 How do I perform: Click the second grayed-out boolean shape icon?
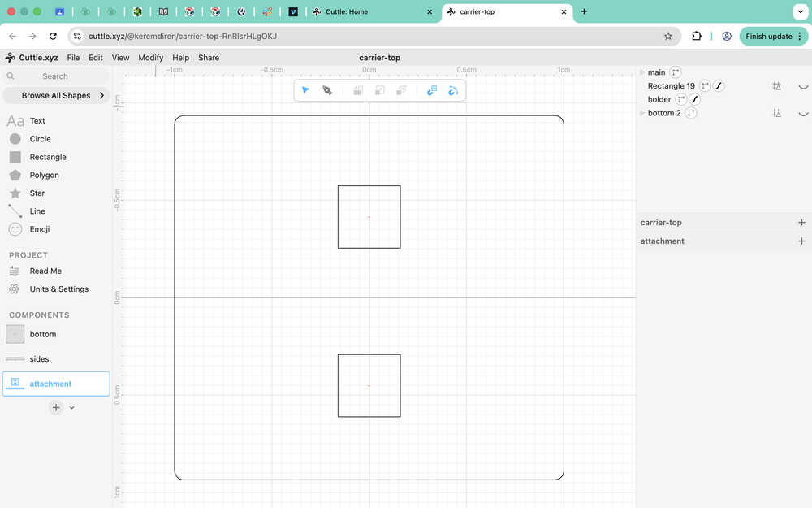coord(379,91)
